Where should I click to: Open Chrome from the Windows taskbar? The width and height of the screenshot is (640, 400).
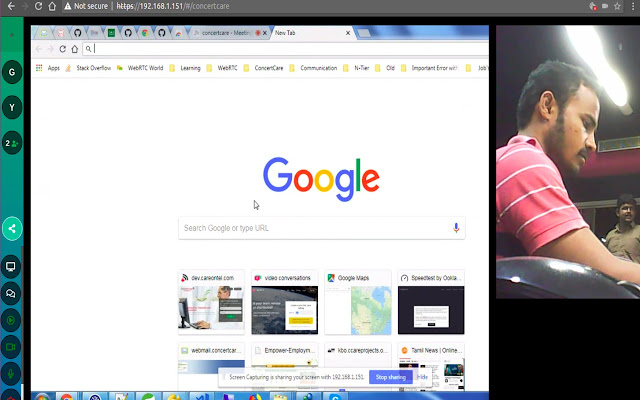(67, 397)
